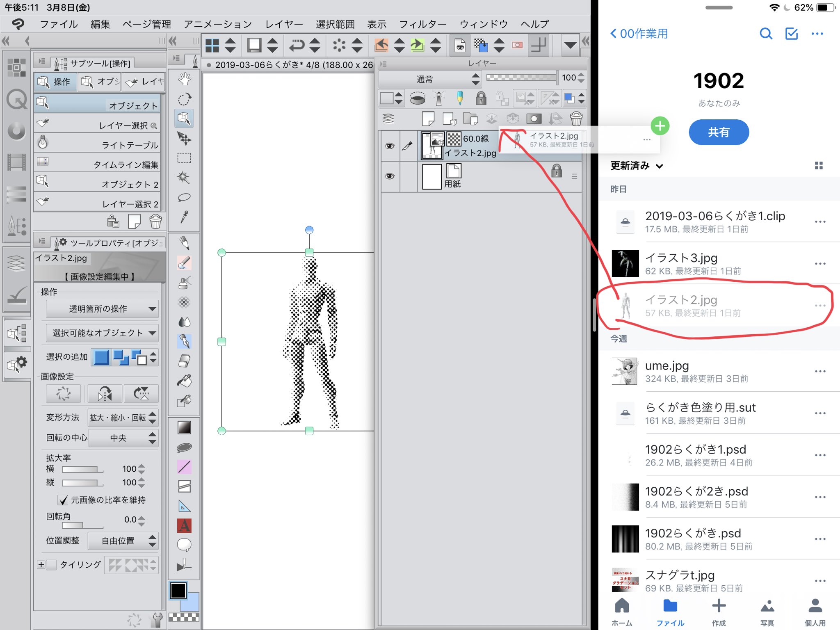Open search in Dropbox panel

coord(766,34)
